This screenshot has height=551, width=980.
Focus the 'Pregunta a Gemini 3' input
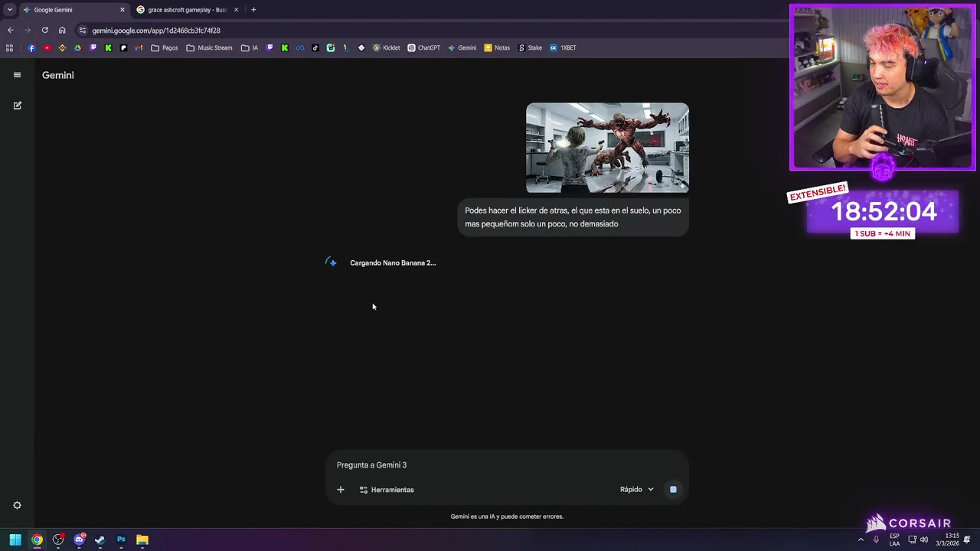point(505,465)
